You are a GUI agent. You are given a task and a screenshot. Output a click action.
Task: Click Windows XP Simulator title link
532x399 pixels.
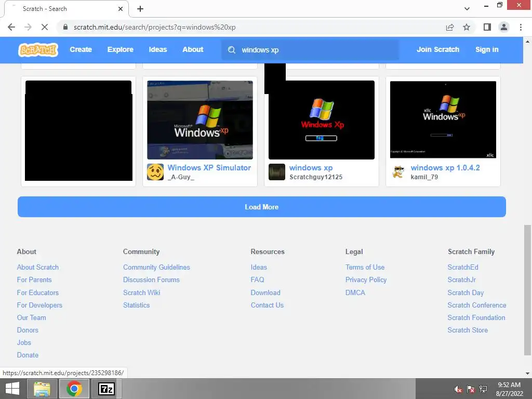click(x=209, y=168)
